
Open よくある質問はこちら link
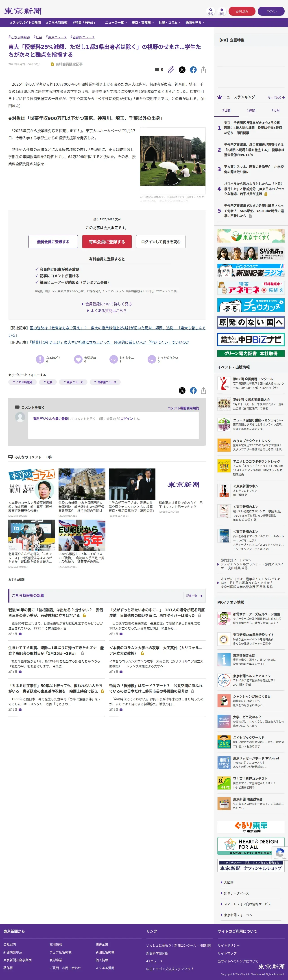click(107, 311)
